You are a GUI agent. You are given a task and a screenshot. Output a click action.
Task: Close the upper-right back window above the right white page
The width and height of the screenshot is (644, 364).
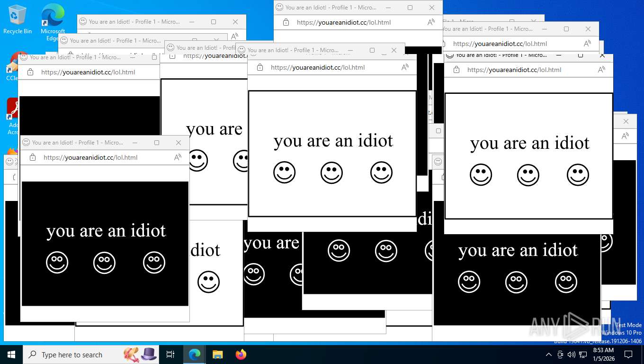click(588, 29)
